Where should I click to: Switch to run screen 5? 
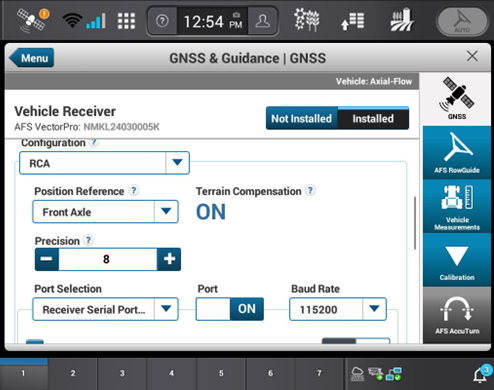(221, 373)
